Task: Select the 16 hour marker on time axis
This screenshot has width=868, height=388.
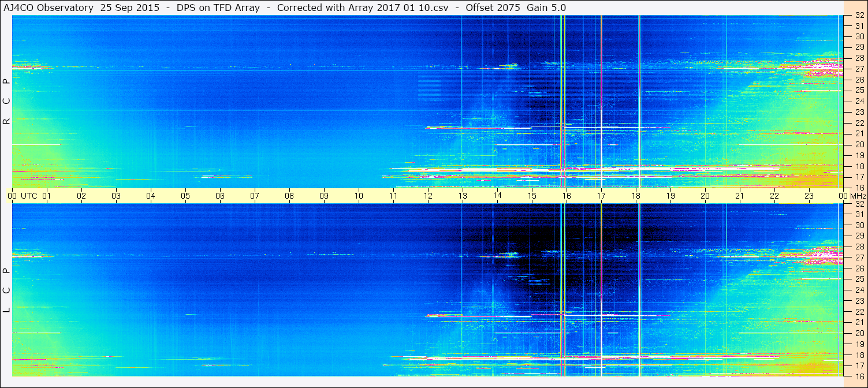Action: (x=567, y=196)
